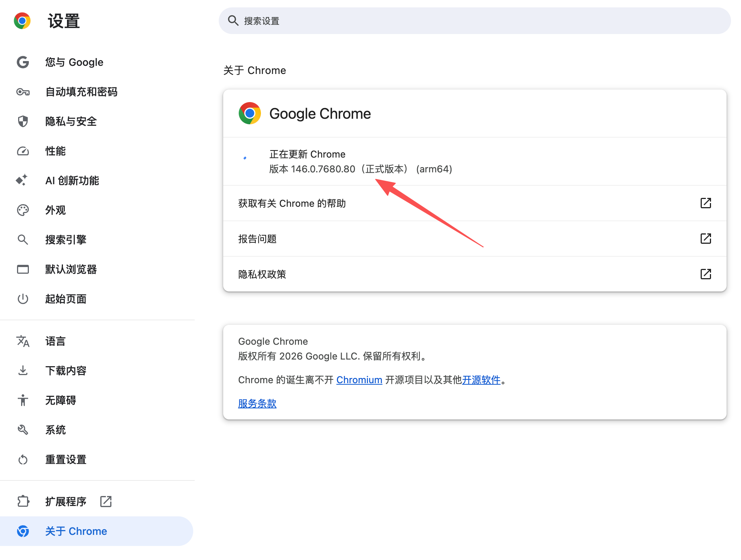
Task: Select the 自动填充和密码 key icon
Action: pyautogui.click(x=23, y=92)
